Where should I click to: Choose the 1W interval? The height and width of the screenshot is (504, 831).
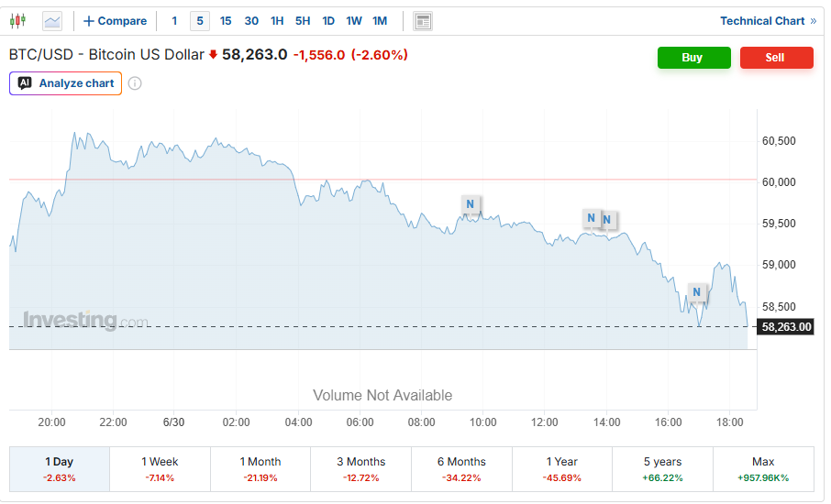tap(354, 21)
